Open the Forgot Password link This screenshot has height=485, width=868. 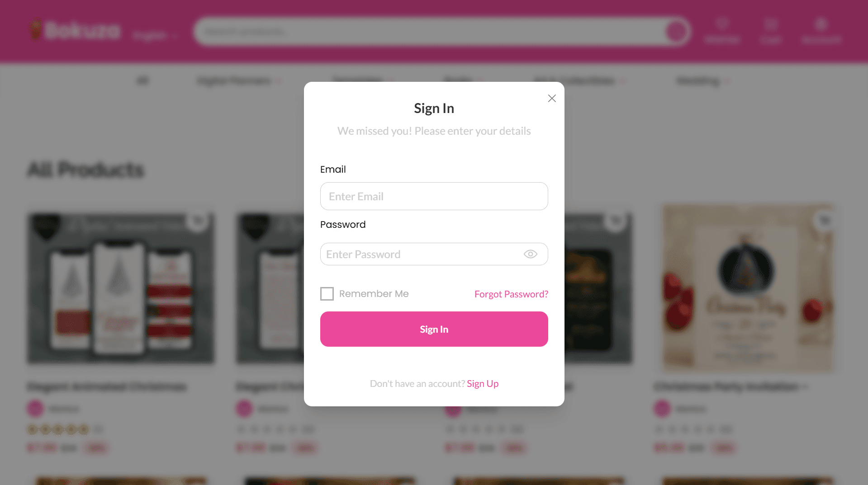click(511, 294)
